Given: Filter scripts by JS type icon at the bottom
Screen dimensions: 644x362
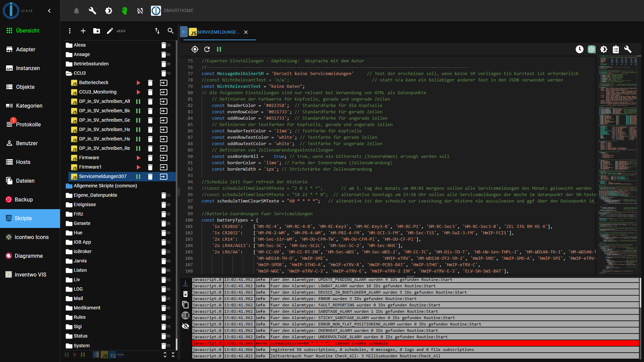Looking at the screenshot, I should [105, 355].
